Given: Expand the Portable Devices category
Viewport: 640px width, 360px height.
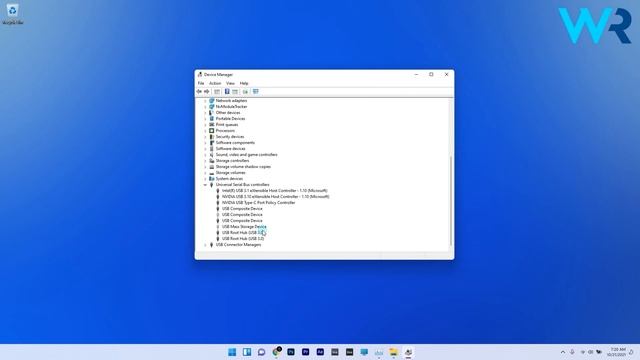Looking at the screenshot, I should 205,119.
